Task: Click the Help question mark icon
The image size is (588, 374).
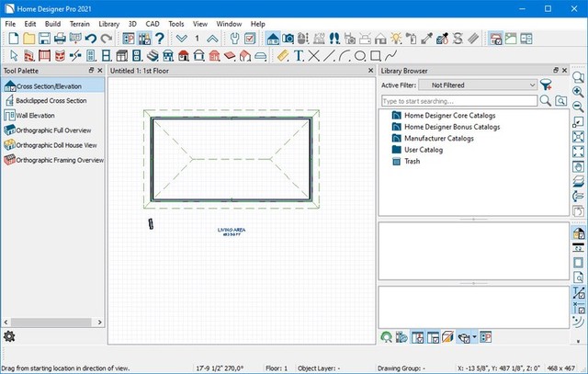Action: [159, 39]
